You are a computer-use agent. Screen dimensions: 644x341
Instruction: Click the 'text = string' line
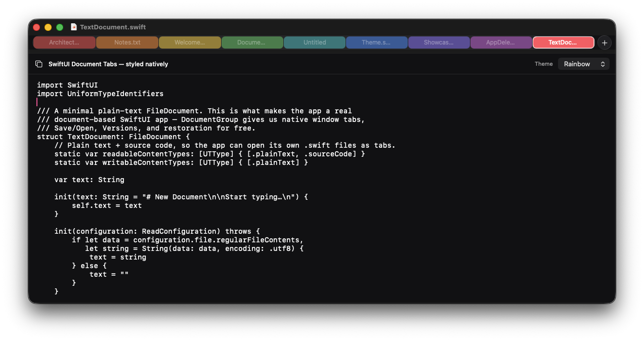pos(118,257)
